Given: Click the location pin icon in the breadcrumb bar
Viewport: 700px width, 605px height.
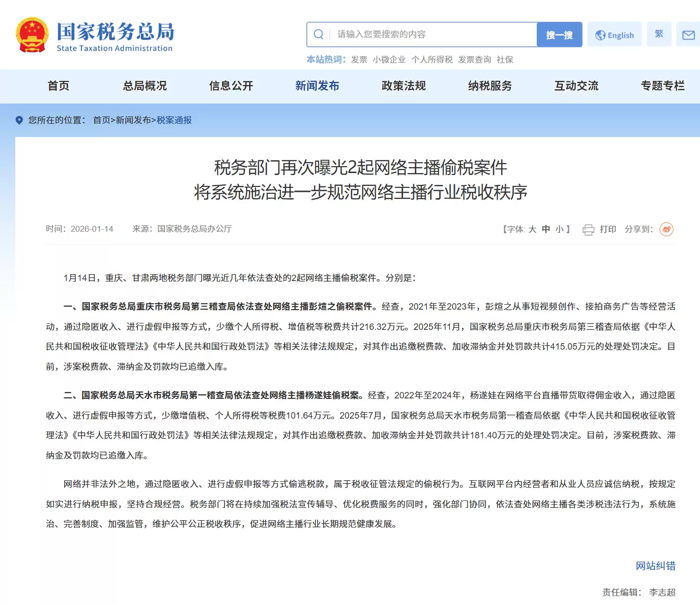Looking at the screenshot, I should [x=19, y=120].
